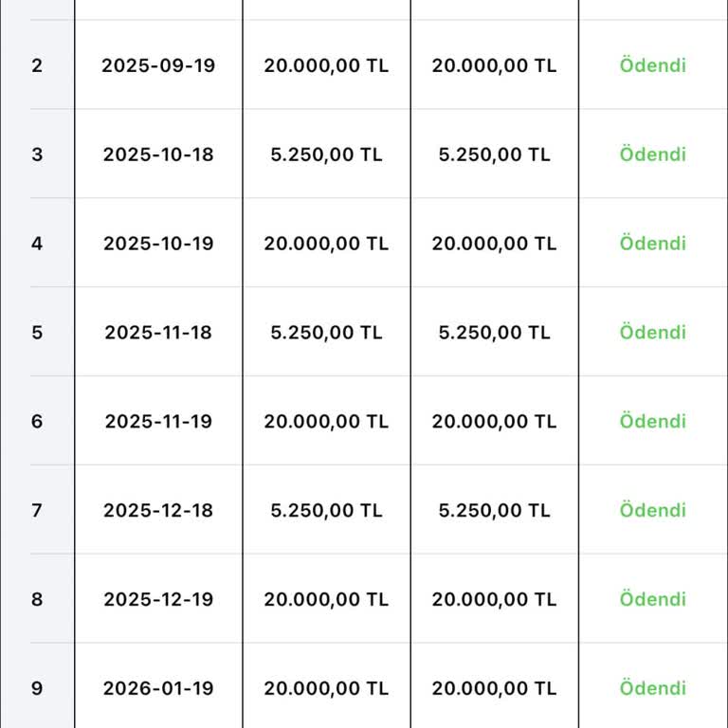Click the date 2025-09-19
This screenshot has height=728, width=728.
point(158,65)
